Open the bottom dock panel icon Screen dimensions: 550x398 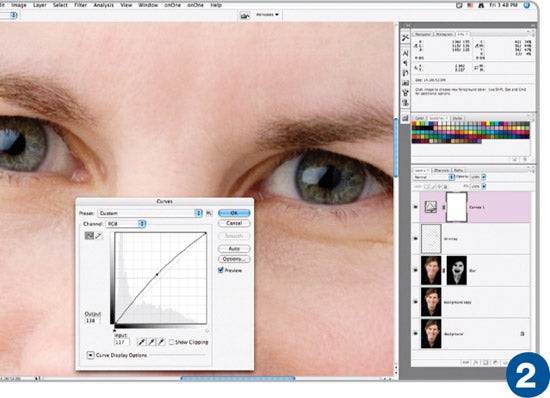click(x=405, y=118)
